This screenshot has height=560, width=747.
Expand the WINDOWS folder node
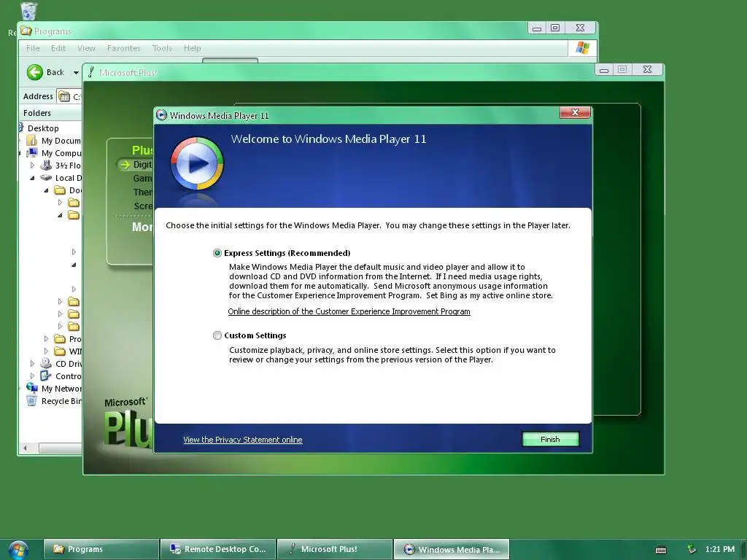(46, 351)
